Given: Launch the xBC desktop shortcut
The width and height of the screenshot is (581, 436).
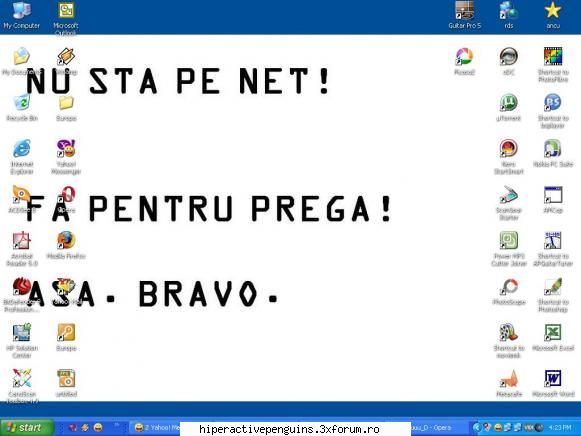Looking at the screenshot, I should [508, 61].
